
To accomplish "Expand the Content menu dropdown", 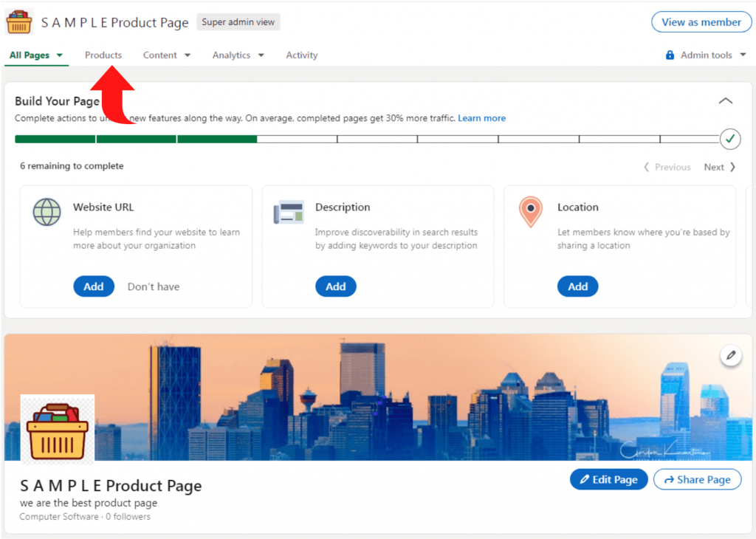I will 167,55.
